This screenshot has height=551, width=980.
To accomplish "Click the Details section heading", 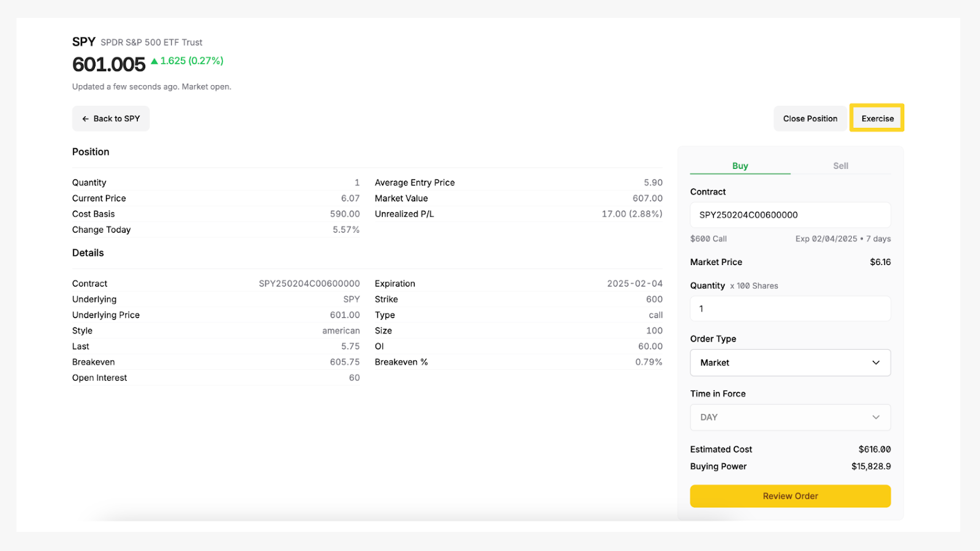I will point(88,253).
